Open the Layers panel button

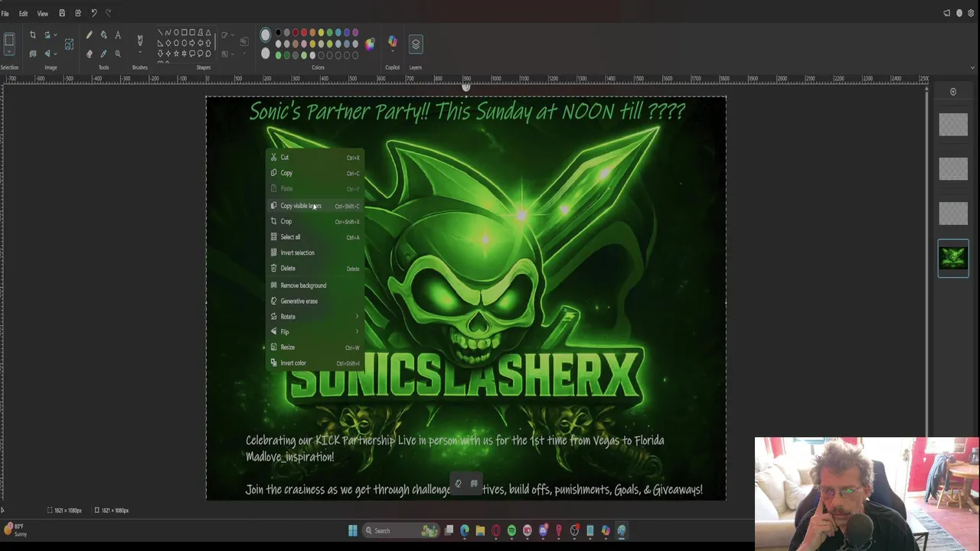click(416, 44)
